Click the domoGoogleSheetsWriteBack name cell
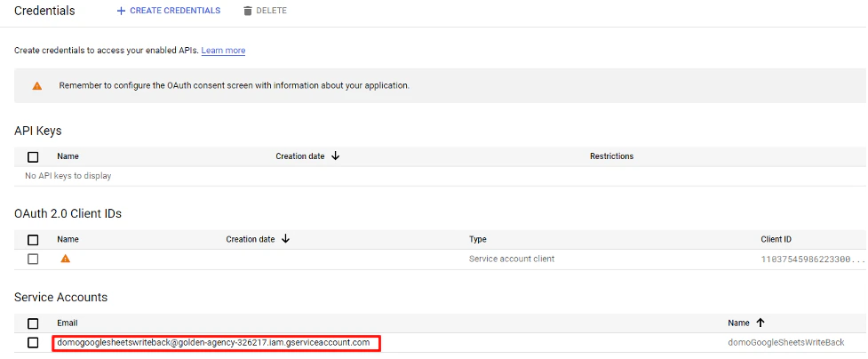The width and height of the screenshot is (868, 359). (x=786, y=342)
